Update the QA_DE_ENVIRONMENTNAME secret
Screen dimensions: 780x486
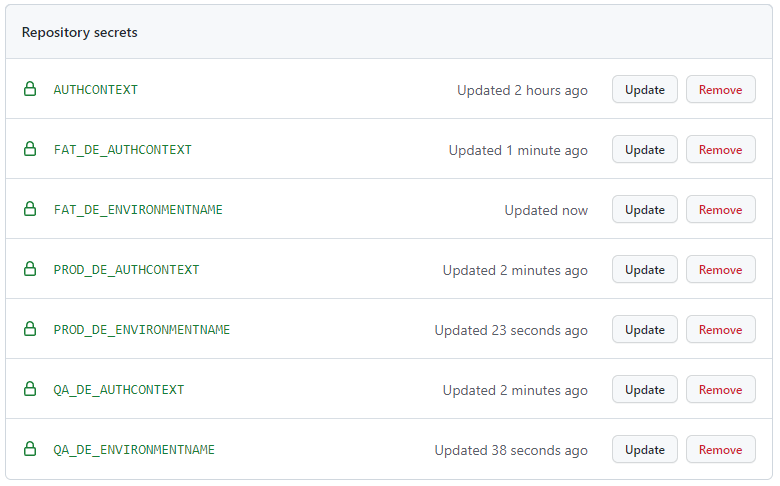click(x=645, y=450)
